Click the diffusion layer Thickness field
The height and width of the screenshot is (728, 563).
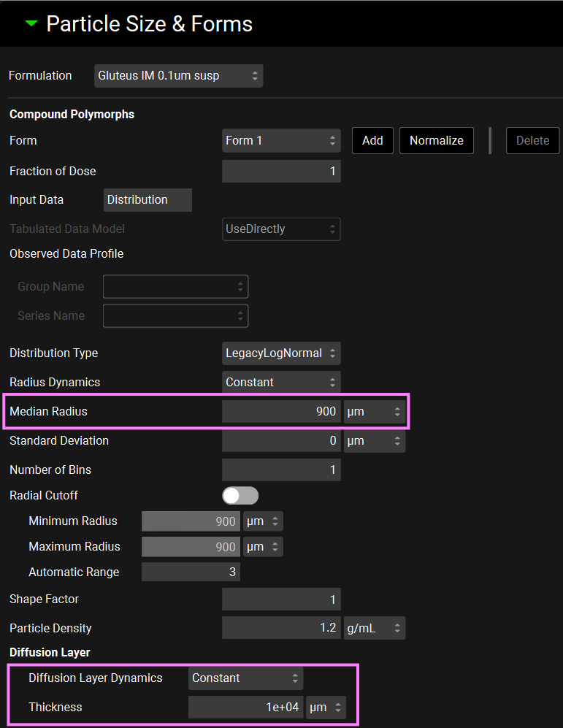[245, 708]
